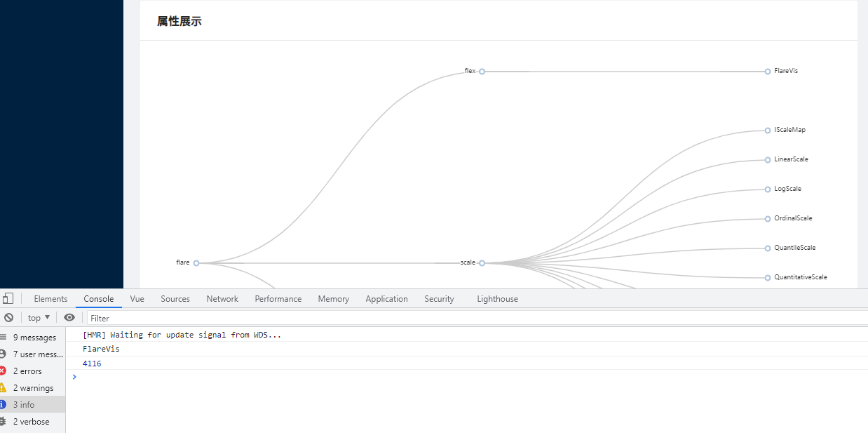This screenshot has height=433, width=868.
Task: Click the QuantileScale label
Action: point(795,248)
